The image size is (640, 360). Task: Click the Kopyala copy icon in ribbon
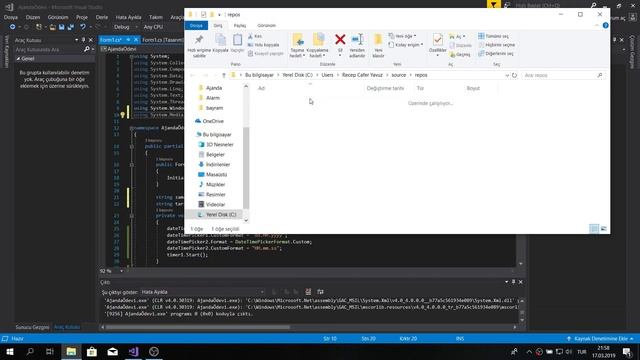tap(220, 43)
